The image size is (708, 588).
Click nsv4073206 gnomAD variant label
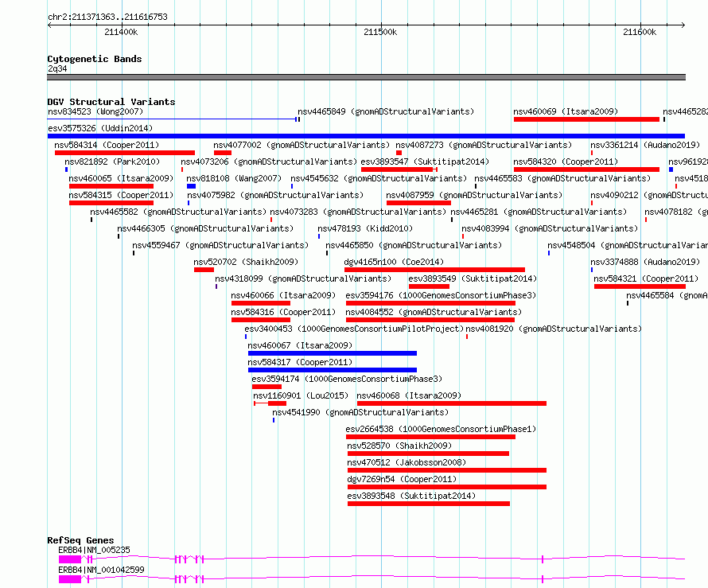(x=269, y=162)
